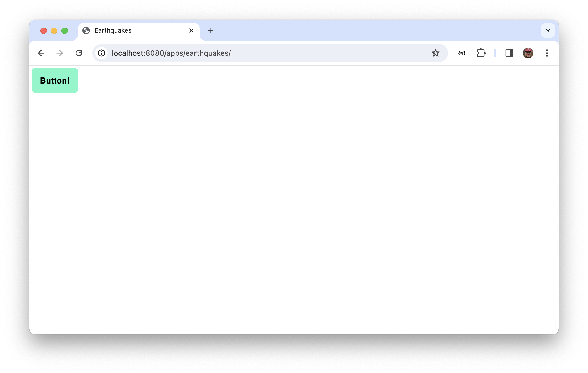Minimize window with the yellow button

54,31
